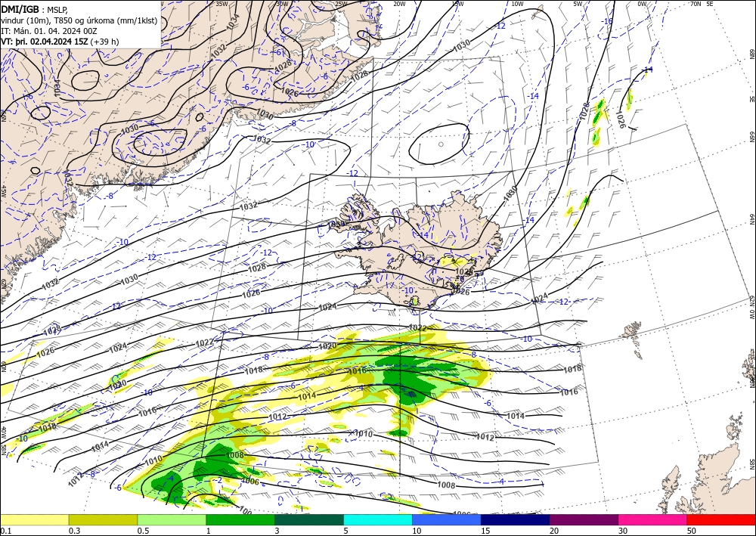Viewport: 756px width, 536px height.
Task: Select the medium green 1–3 legend swatch
Action: (240, 519)
